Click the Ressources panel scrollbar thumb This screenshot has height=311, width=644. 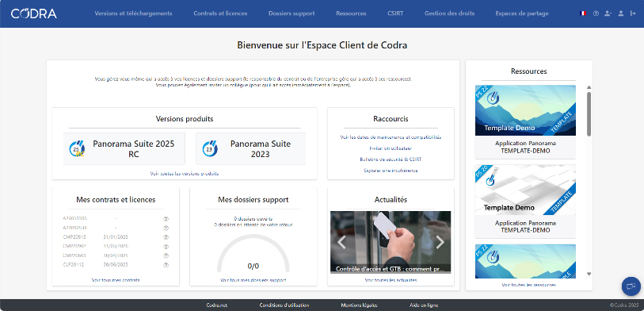pyautogui.click(x=589, y=114)
